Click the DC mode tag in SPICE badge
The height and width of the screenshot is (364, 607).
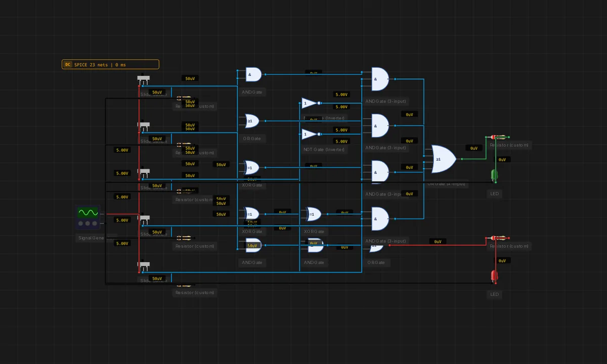click(67, 65)
